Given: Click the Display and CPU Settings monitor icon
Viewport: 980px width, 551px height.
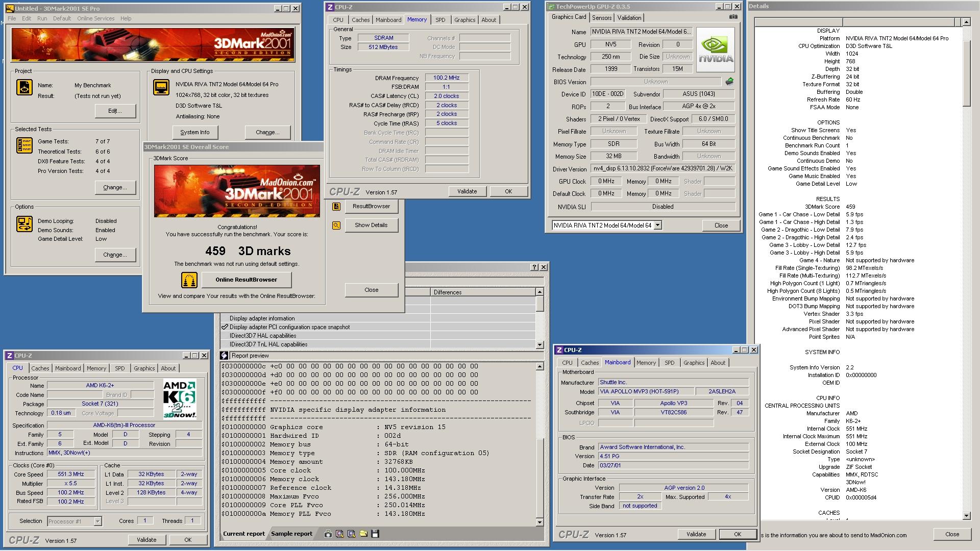Looking at the screenshot, I should [161, 87].
